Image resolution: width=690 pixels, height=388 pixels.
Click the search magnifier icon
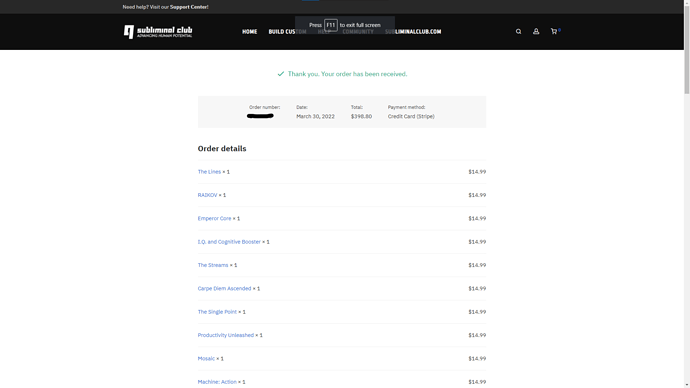[x=518, y=31]
